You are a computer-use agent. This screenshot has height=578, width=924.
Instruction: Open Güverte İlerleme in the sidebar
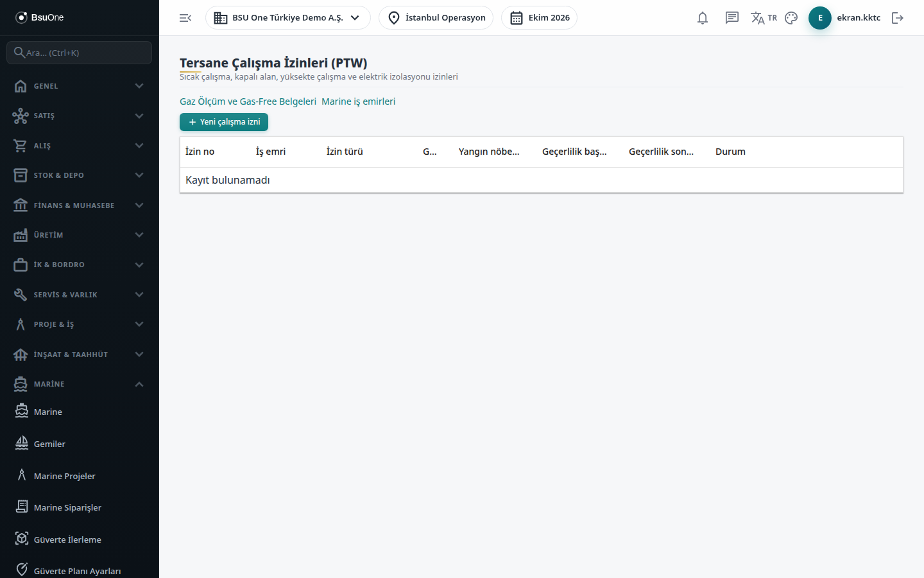tap(80, 539)
